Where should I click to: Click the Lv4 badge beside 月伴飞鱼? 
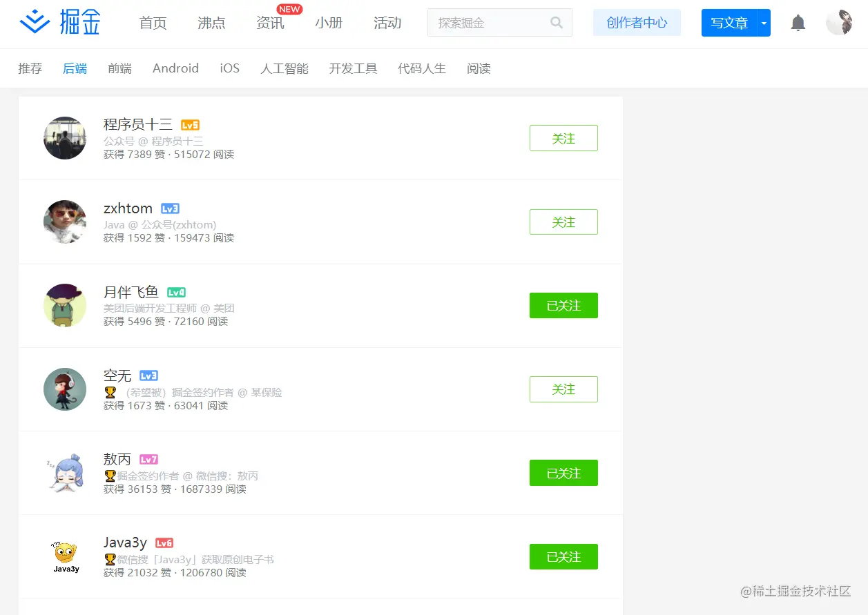click(177, 293)
